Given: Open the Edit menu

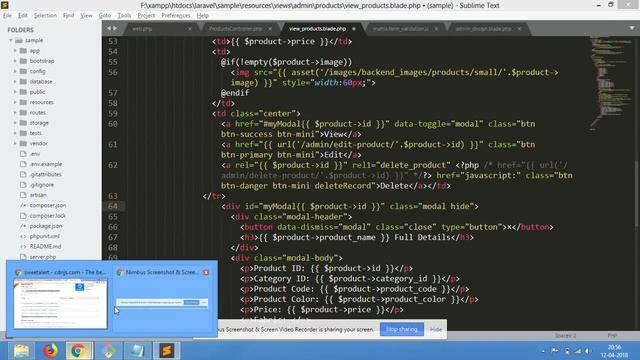Looking at the screenshot, I should (x=22, y=16).
